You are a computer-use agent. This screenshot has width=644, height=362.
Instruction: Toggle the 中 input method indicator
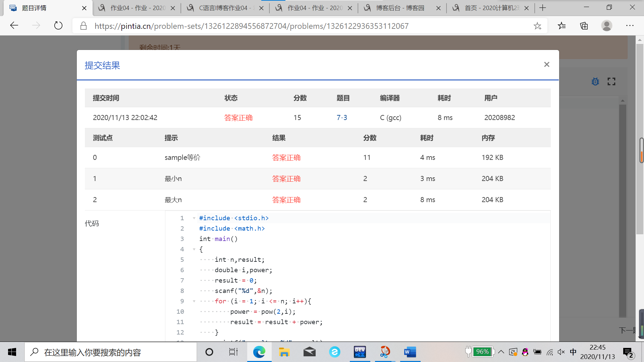573,352
